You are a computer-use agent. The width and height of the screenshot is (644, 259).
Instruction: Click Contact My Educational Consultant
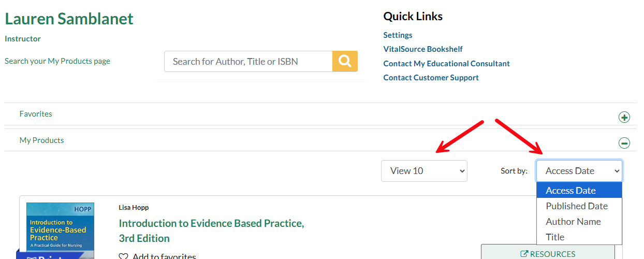(446, 64)
